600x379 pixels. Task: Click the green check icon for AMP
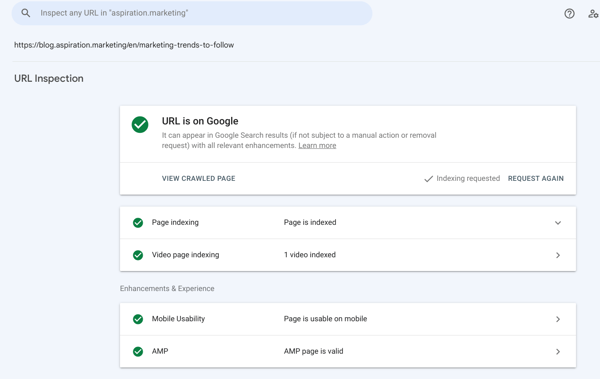click(138, 352)
